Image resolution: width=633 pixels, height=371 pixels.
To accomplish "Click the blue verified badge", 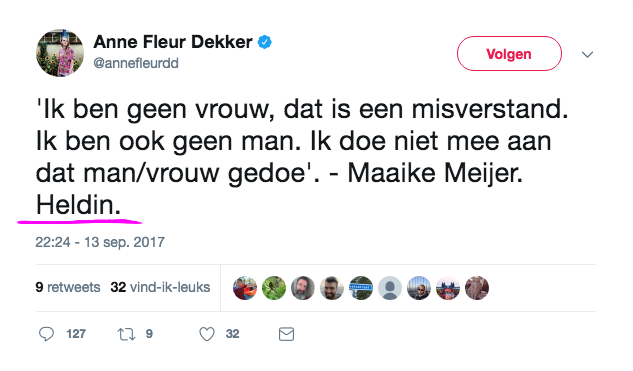I will point(265,42).
